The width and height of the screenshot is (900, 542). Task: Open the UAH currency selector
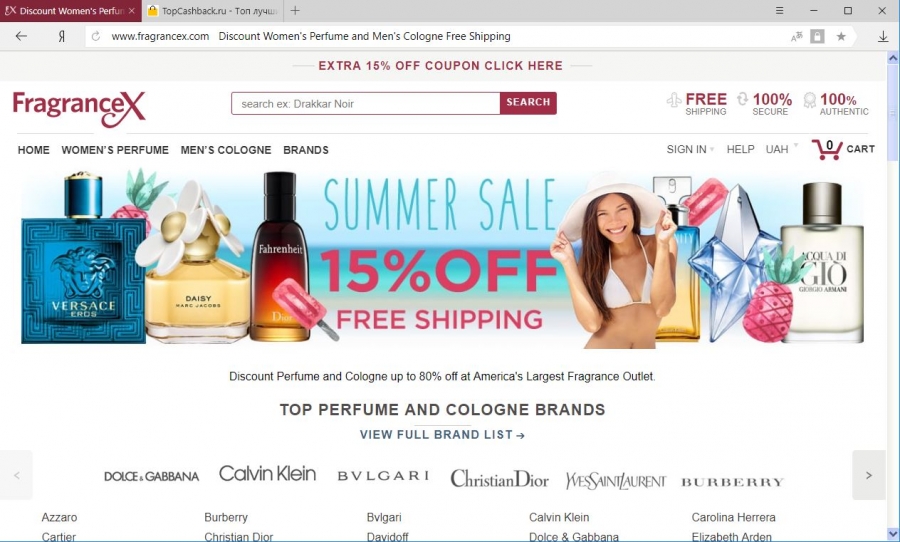click(x=781, y=149)
